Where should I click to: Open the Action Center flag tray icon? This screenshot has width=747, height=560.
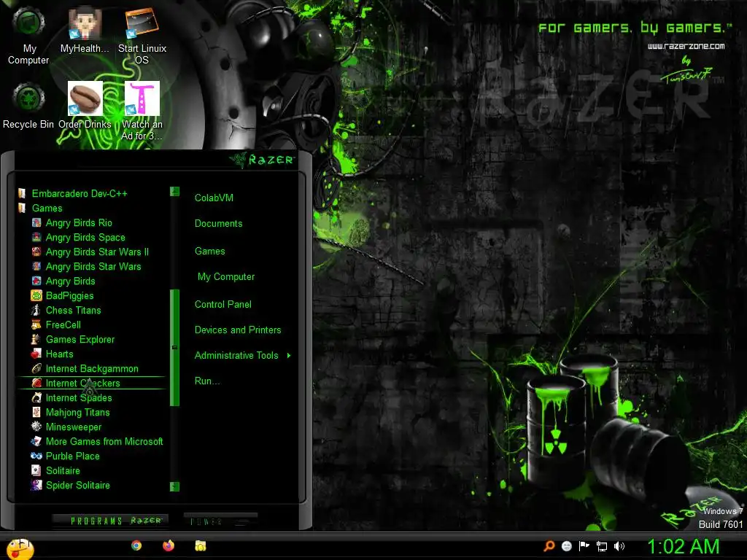[x=584, y=546]
